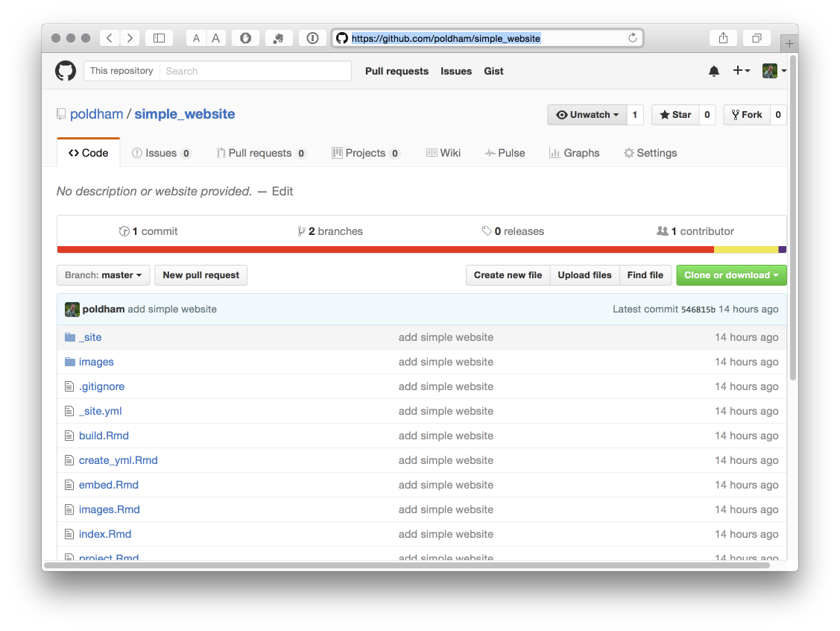Open the Branch: master dropdown
Viewport: 840px width, 631px height.
(104, 275)
